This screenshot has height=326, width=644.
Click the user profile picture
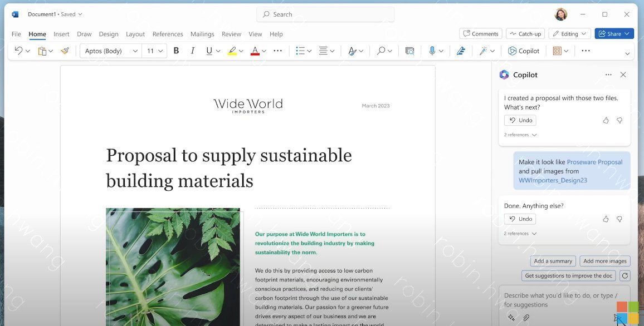coord(560,14)
